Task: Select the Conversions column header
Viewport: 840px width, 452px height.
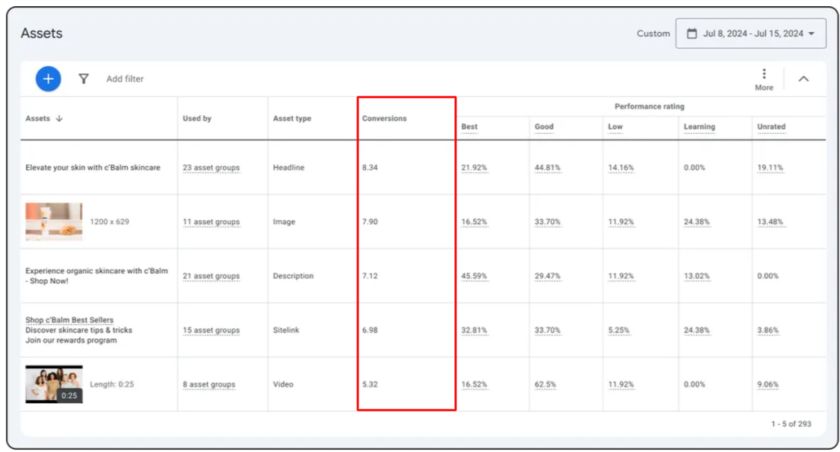Action: (x=384, y=118)
